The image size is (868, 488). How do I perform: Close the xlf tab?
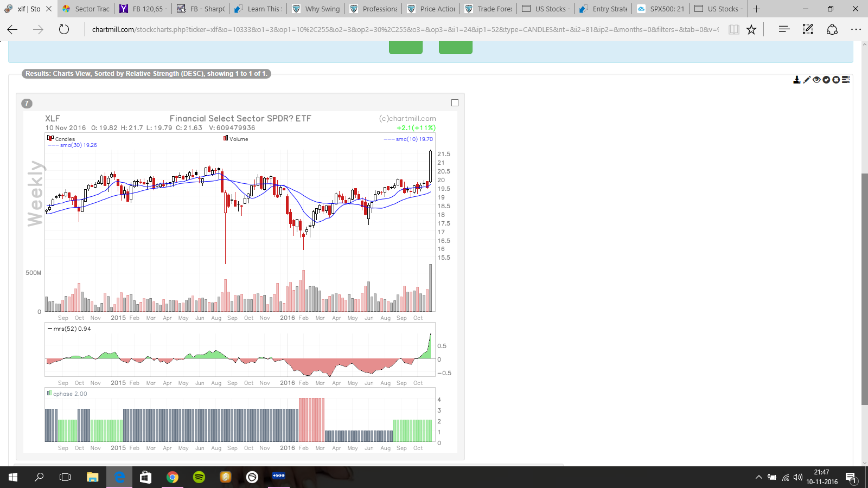click(x=49, y=9)
